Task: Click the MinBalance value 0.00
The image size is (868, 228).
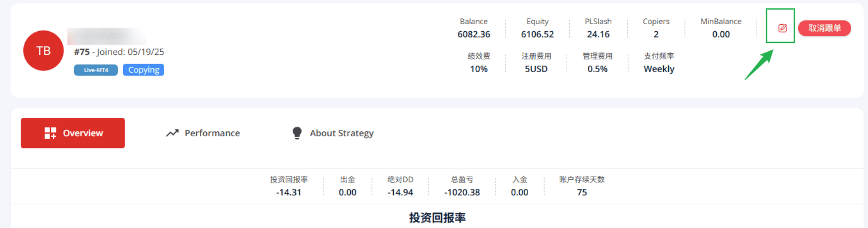Action: point(721,35)
